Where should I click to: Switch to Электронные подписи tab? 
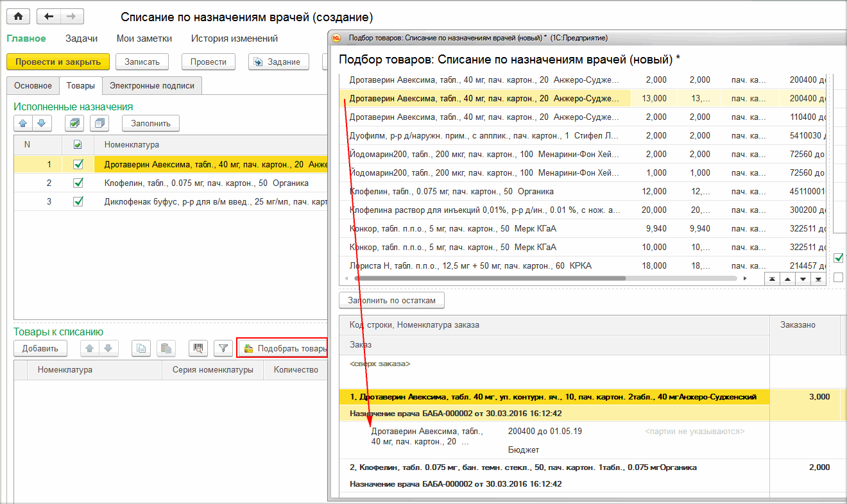click(x=152, y=85)
